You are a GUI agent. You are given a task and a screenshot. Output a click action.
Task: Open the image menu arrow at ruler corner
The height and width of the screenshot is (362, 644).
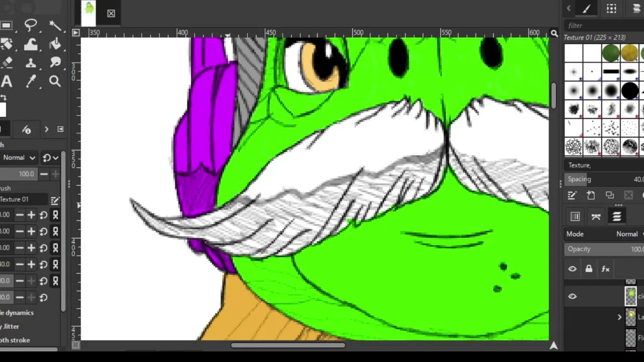click(x=75, y=33)
